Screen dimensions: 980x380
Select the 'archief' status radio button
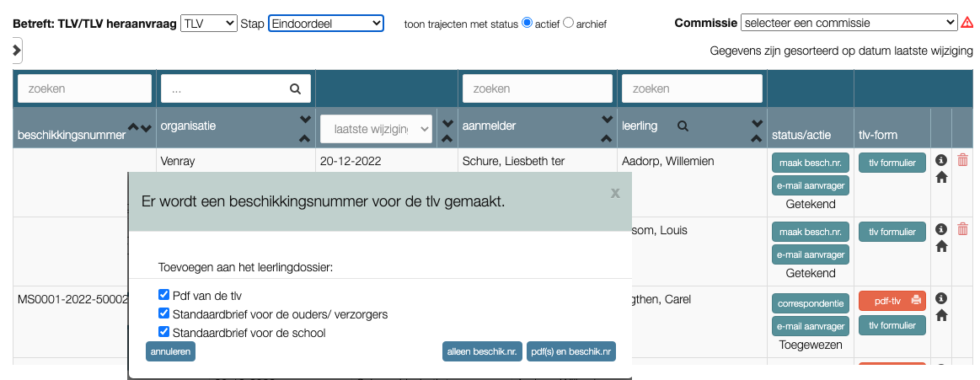568,23
